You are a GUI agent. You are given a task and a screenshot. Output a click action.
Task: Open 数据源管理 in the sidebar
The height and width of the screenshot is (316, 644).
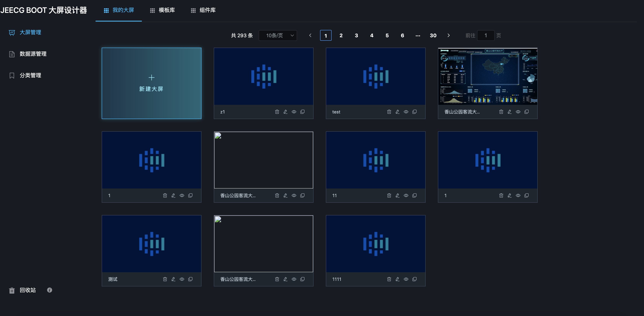coord(33,54)
